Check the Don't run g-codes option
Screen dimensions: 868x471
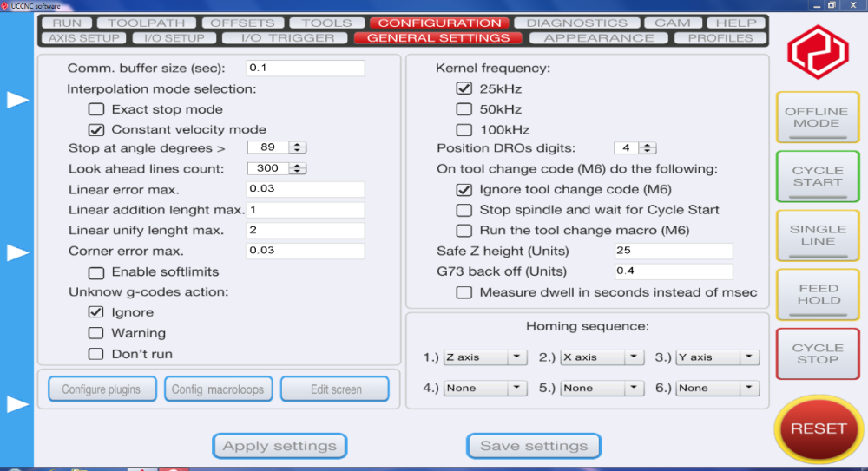[95, 354]
